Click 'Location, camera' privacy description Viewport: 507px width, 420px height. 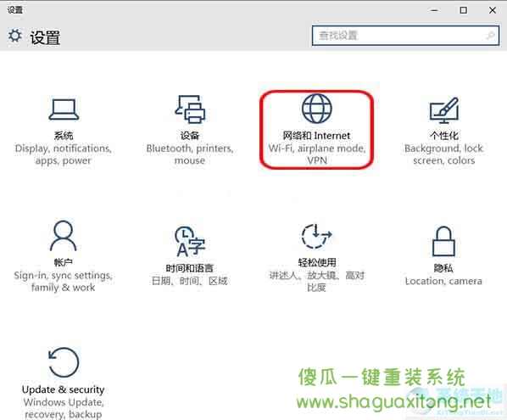click(x=443, y=281)
